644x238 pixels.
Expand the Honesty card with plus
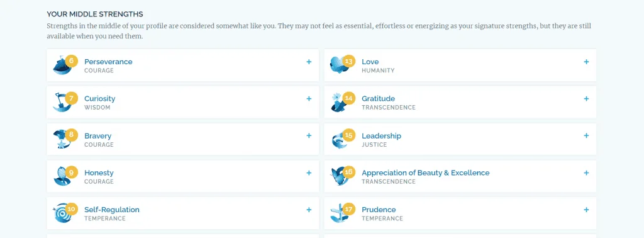pyautogui.click(x=309, y=173)
